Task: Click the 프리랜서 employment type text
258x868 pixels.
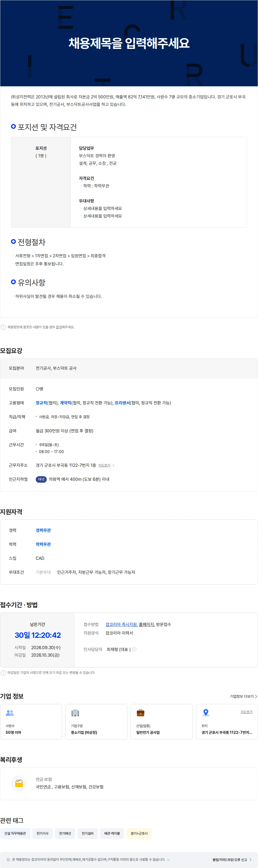Action: (x=122, y=403)
